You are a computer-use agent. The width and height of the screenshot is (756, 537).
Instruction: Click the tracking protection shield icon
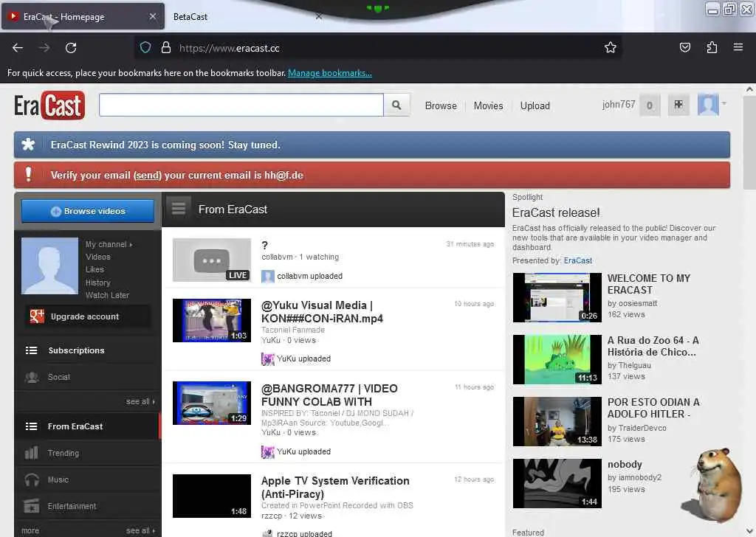tap(145, 48)
